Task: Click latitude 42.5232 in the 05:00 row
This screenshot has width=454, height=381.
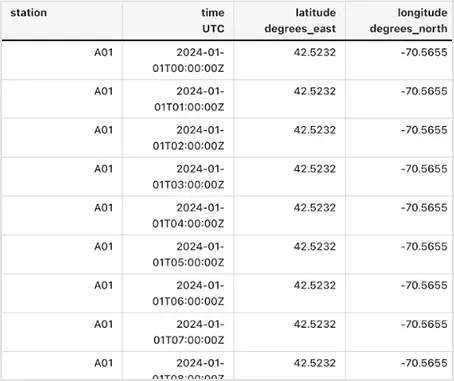Action: [315, 246]
